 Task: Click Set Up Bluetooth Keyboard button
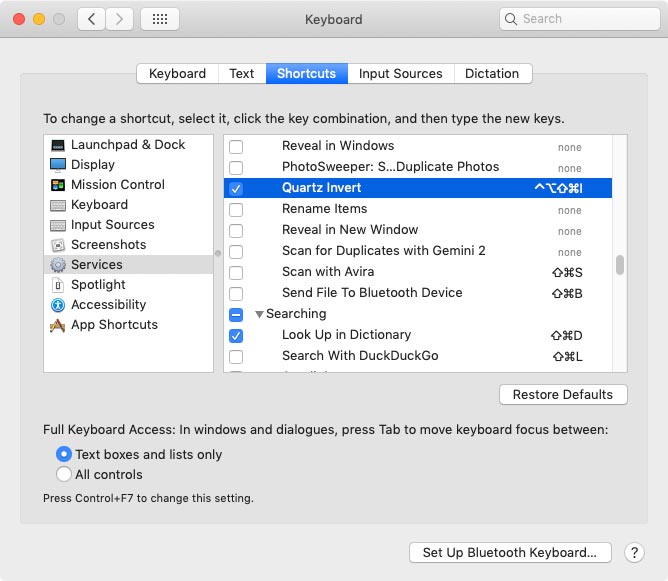coord(510,552)
